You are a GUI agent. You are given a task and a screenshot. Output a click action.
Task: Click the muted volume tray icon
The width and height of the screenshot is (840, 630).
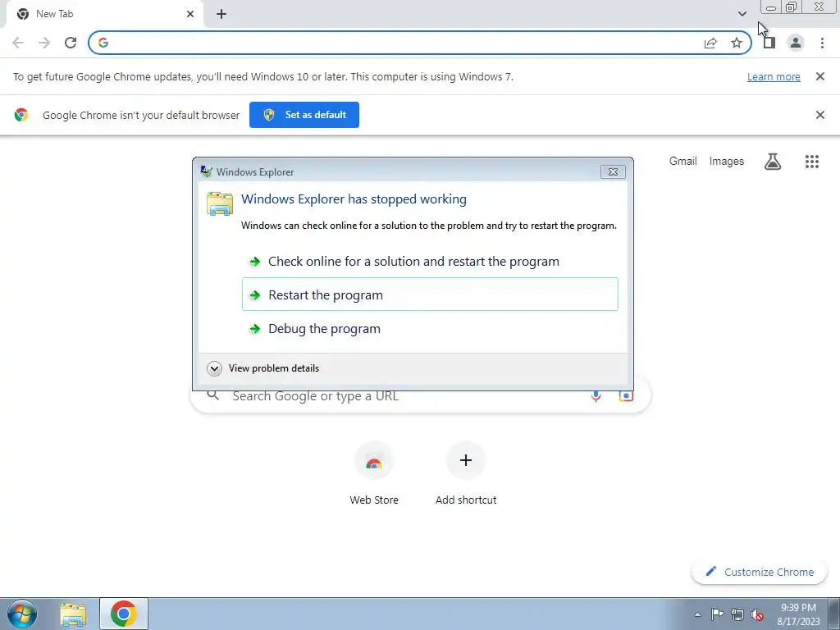pos(757,614)
